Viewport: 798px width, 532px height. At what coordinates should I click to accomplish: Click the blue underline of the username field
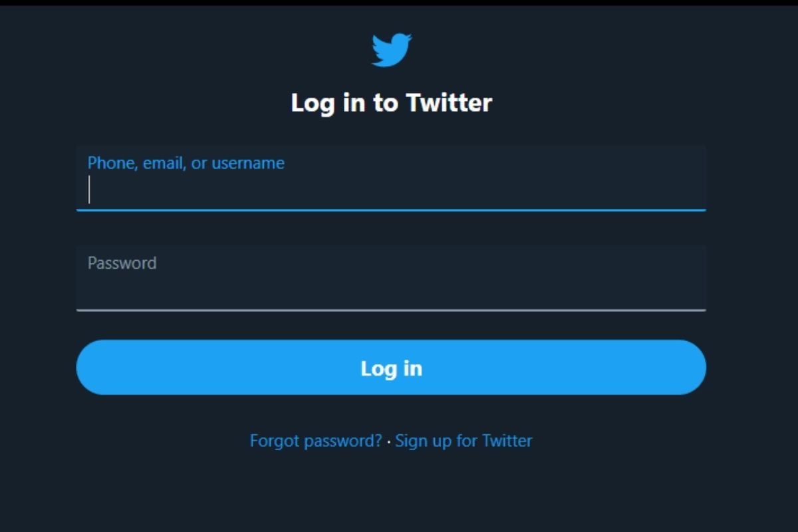pyautogui.click(x=391, y=210)
